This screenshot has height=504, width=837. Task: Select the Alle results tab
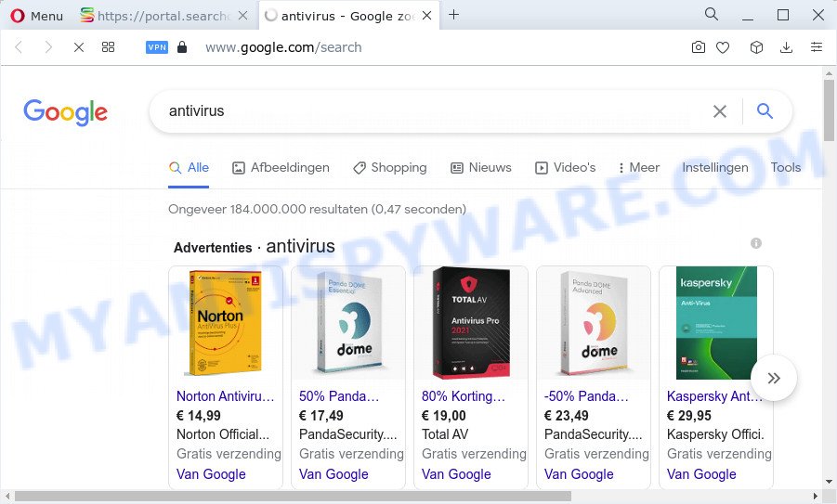click(189, 167)
